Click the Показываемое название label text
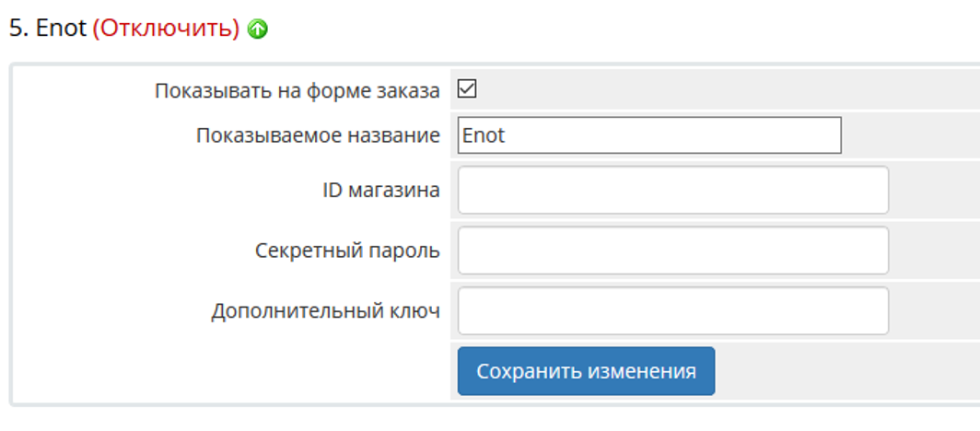Image resolution: width=980 pixels, height=431 pixels. pyautogui.click(x=318, y=135)
